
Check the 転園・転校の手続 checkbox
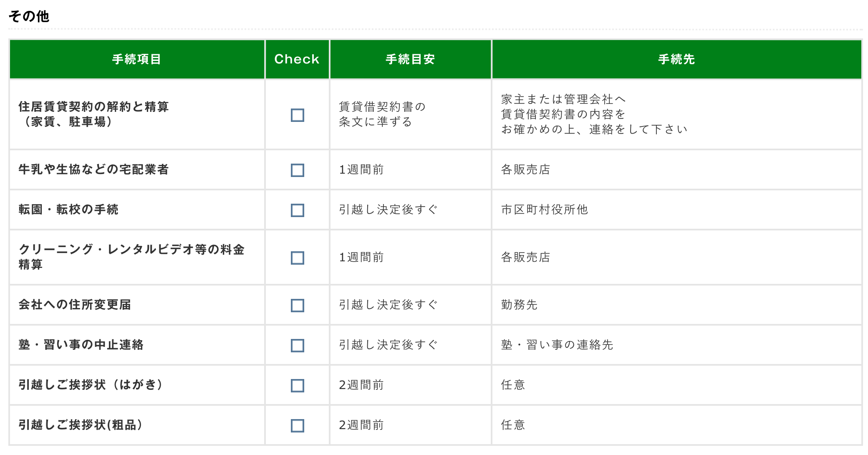(297, 210)
